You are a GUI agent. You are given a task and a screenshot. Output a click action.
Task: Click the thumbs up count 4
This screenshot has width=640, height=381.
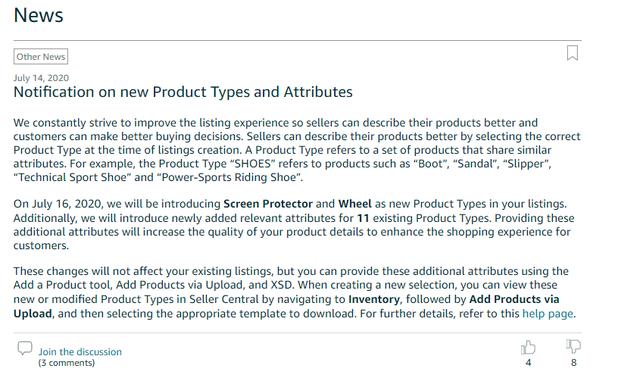click(x=528, y=363)
